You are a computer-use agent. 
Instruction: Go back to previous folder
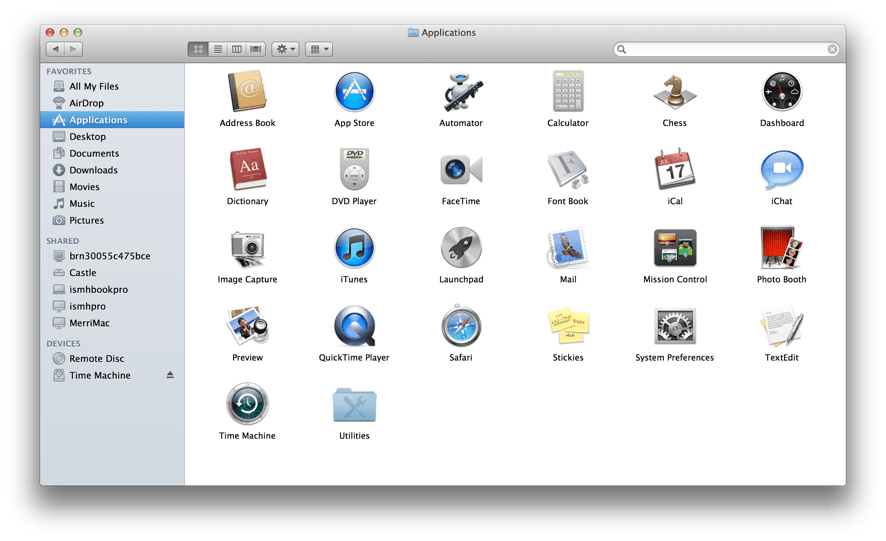point(55,49)
